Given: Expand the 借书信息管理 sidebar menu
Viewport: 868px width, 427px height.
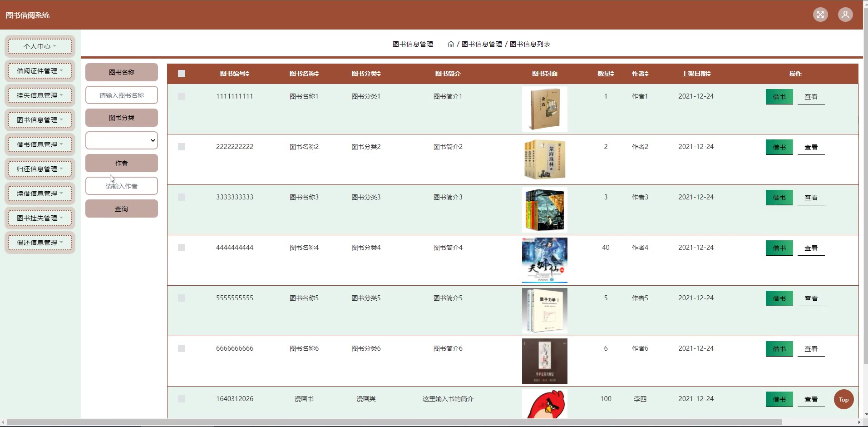Looking at the screenshot, I should pyautogui.click(x=40, y=144).
